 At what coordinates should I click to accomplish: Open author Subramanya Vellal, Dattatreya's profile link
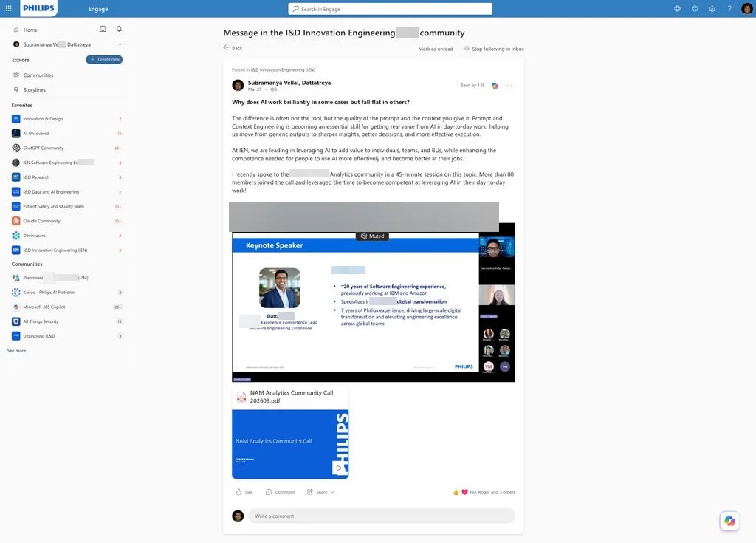[x=289, y=83]
